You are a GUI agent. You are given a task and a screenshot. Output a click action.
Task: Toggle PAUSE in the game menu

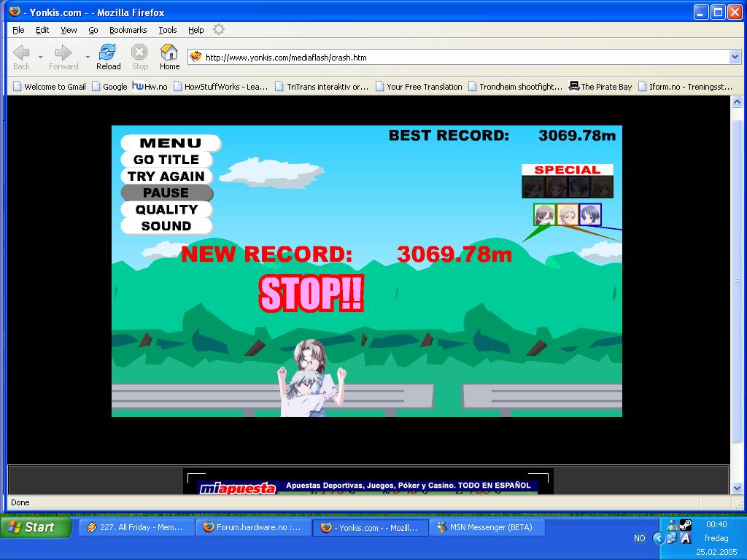(166, 192)
